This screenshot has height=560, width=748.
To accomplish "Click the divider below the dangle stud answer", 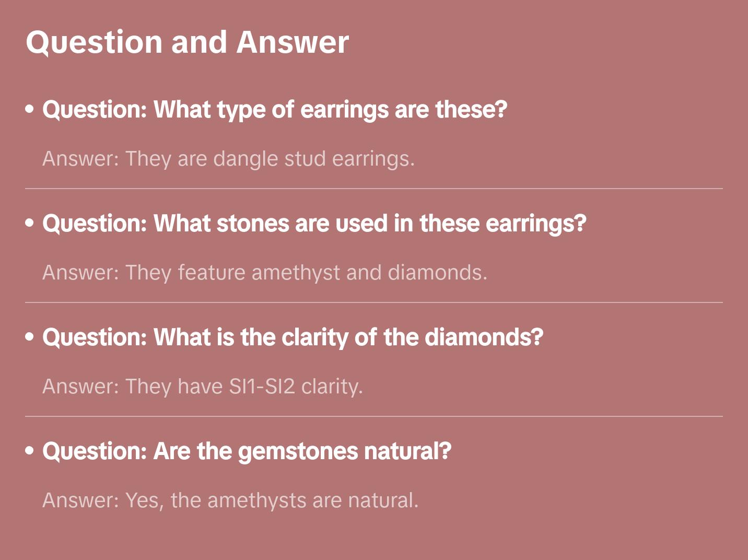I will point(374,189).
